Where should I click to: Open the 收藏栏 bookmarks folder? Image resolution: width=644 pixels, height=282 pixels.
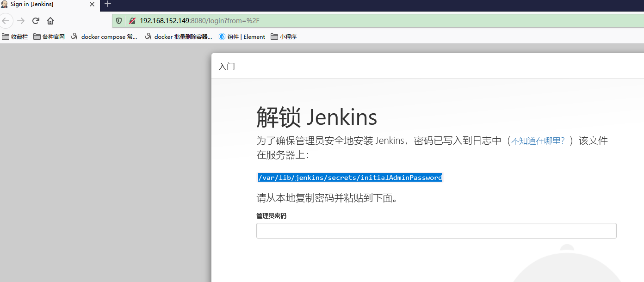tap(15, 37)
